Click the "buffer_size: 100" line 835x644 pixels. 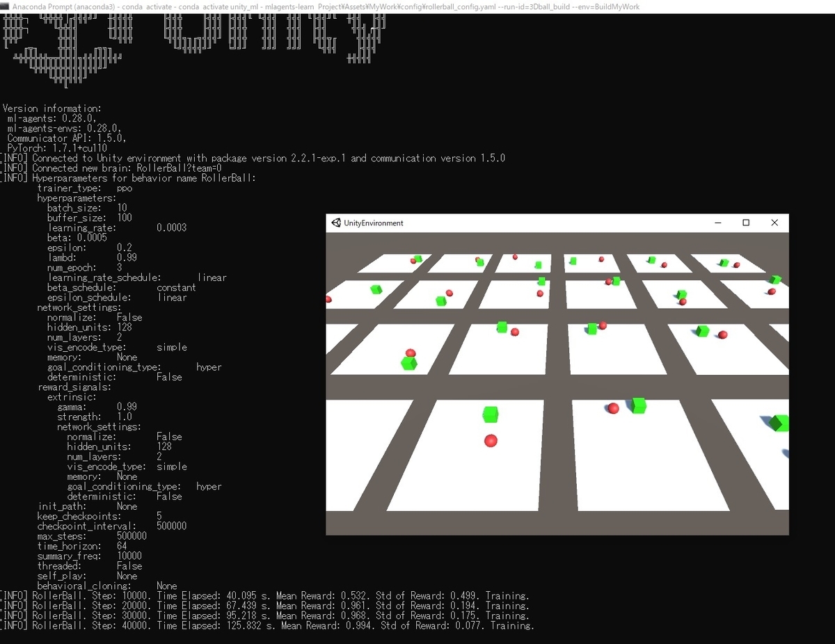[90, 218]
